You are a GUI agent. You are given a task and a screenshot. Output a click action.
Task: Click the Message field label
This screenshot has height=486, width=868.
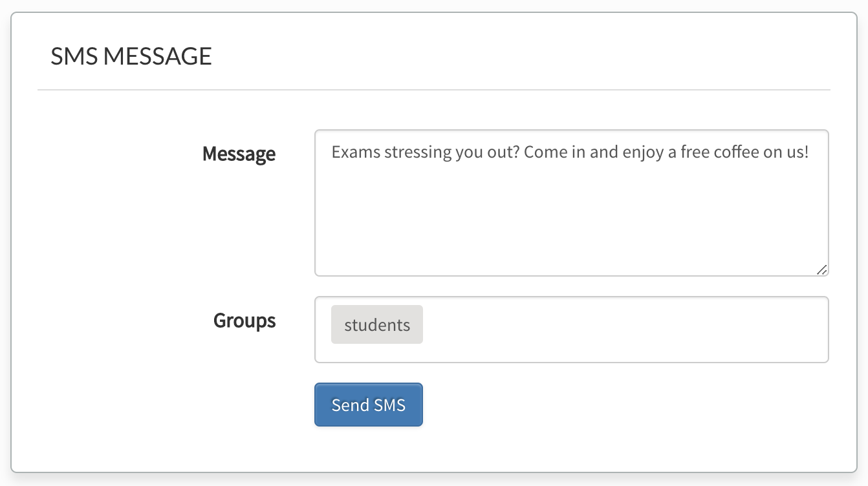[x=238, y=154]
